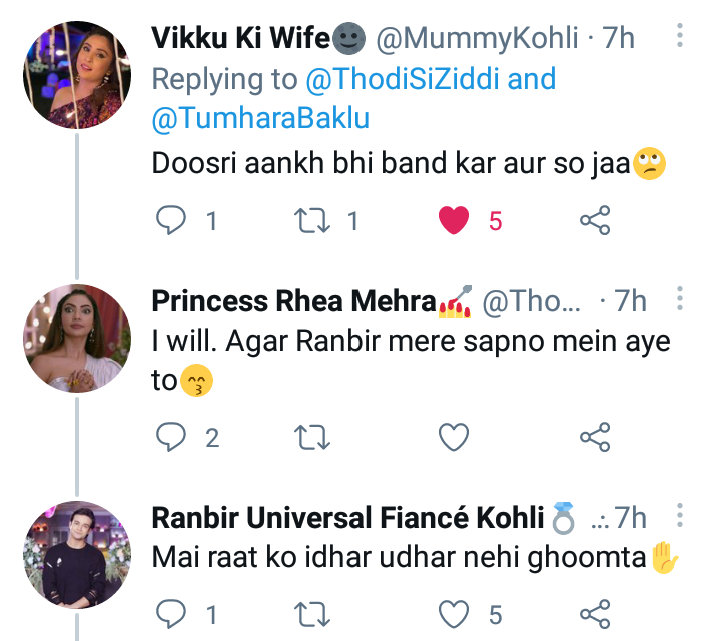The width and height of the screenshot is (719, 641).
Task: Like Princess Rhea Mehra's tweet
Action: coord(455,436)
